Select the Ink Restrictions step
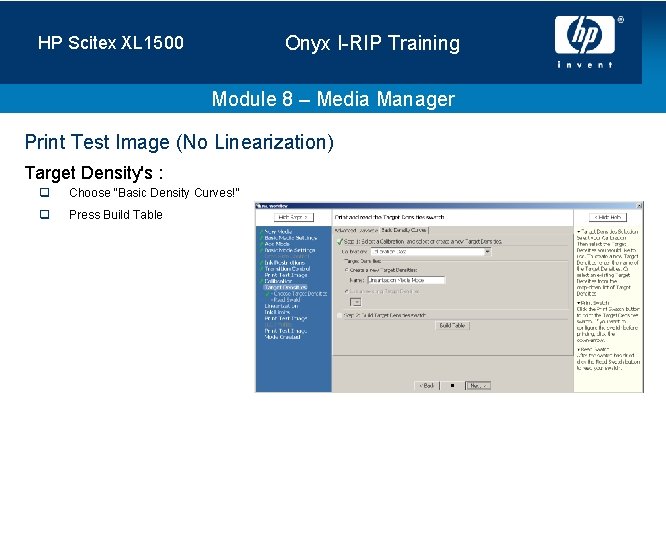Viewport: 666px width, 539px height. (x=285, y=263)
